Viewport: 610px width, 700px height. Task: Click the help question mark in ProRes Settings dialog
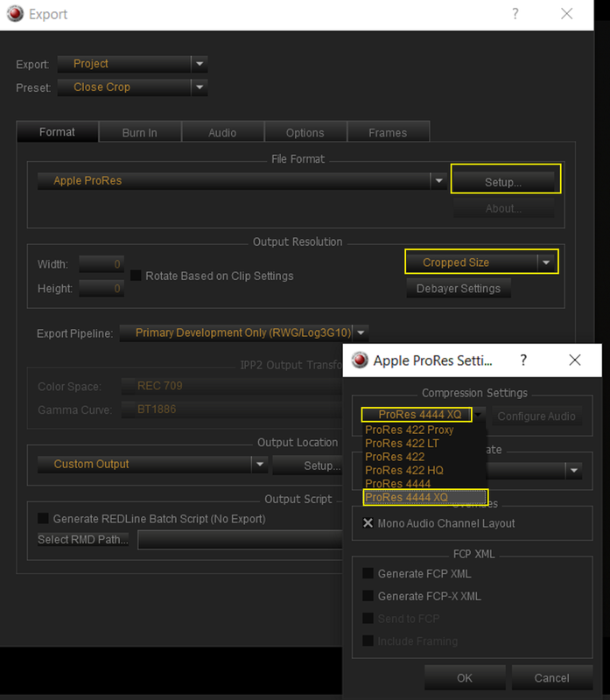coord(523,360)
